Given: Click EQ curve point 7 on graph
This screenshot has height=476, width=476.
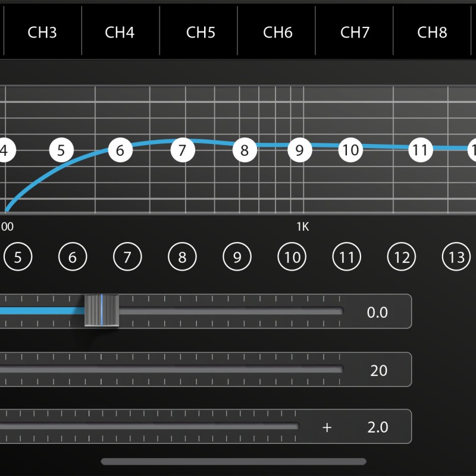Looking at the screenshot, I should click(183, 151).
